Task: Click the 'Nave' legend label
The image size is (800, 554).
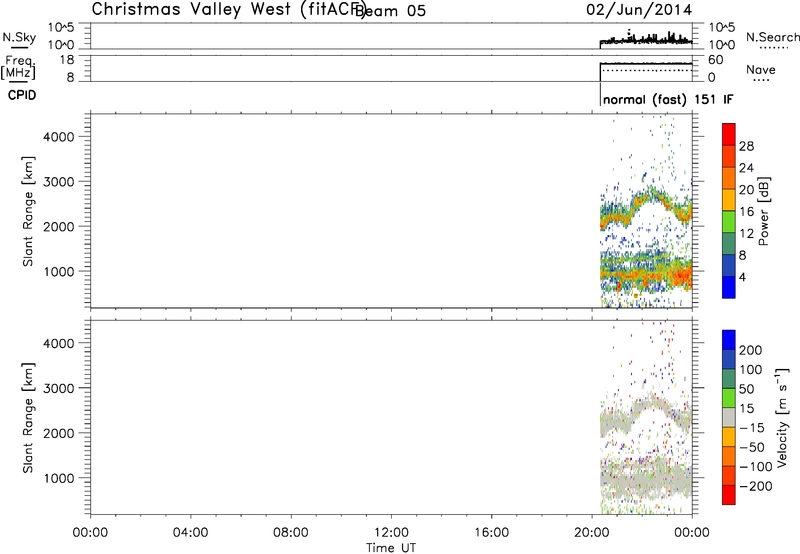Action: pyautogui.click(x=761, y=70)
